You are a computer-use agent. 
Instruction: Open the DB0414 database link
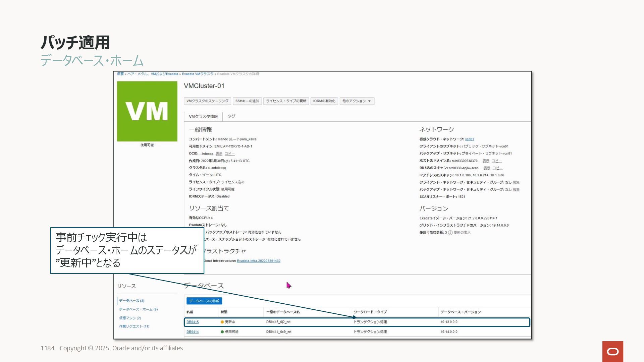(x=193, y=332)
